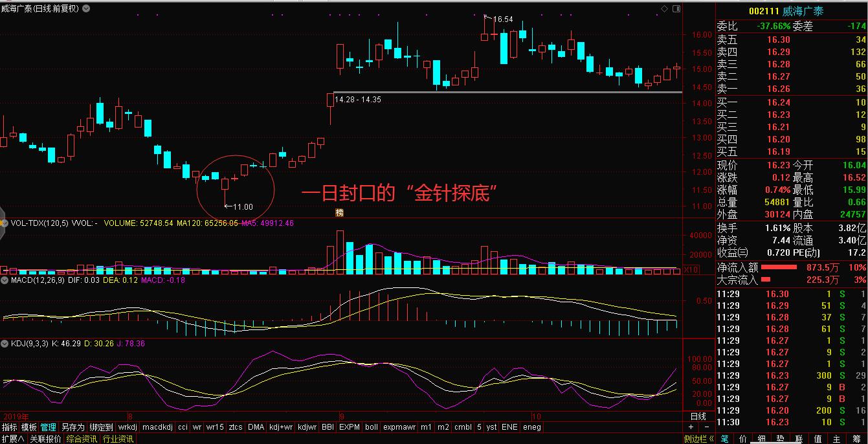Image resolution: width=868 pixels, height=444 pixels.
Task: Click the 榜 badge below the chart
Action: [339, 212]
